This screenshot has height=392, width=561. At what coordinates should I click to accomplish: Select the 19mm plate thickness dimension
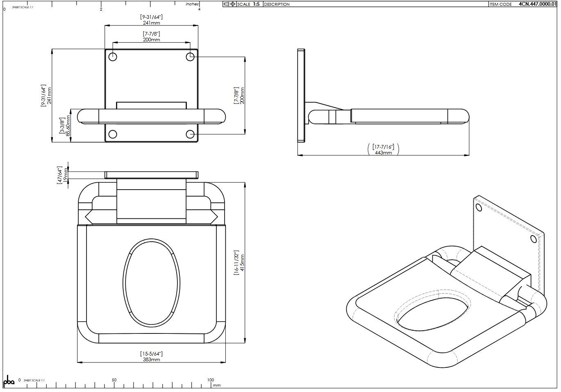(x=66, y=175)
